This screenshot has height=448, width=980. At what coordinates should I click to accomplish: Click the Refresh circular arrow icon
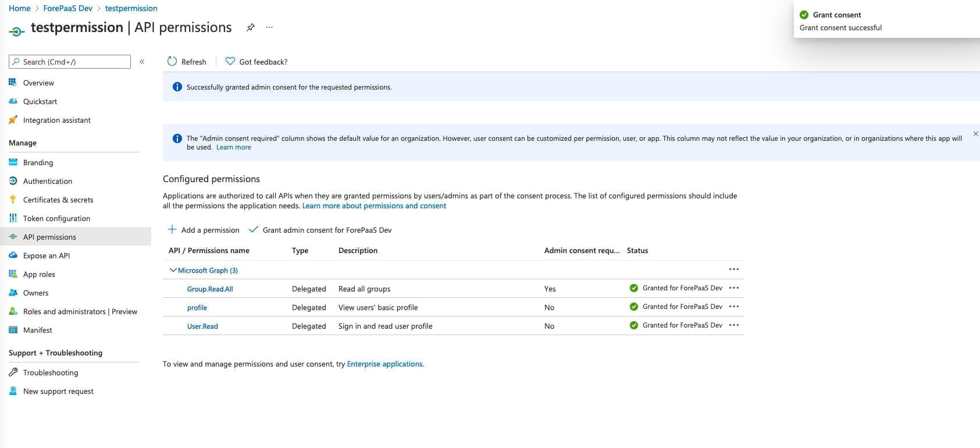click(x=172, y=61)
